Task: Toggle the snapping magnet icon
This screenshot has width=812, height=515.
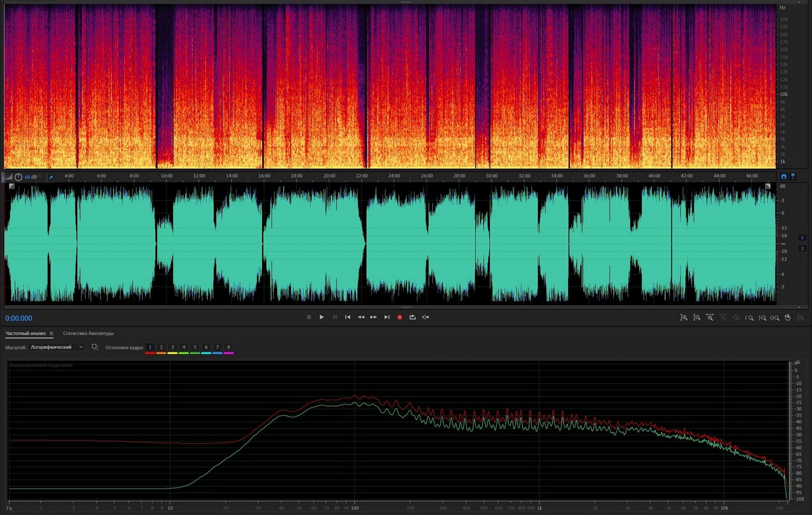Action: click(784, 177)
